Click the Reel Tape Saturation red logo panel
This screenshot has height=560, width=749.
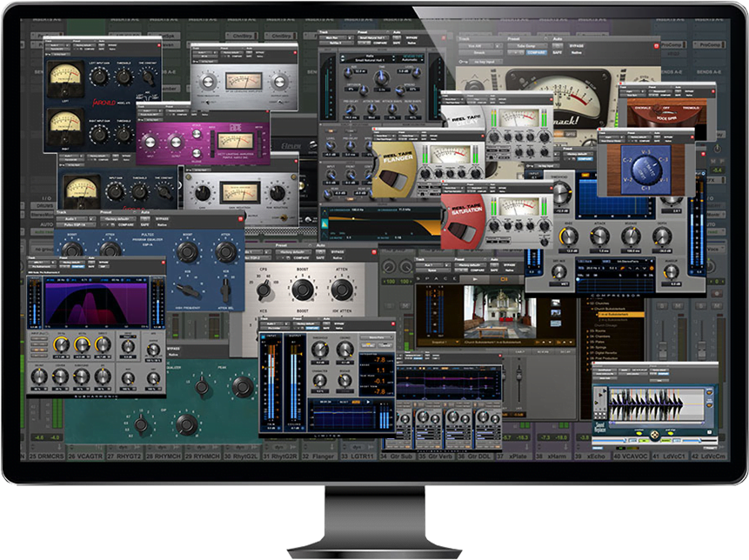463,222
